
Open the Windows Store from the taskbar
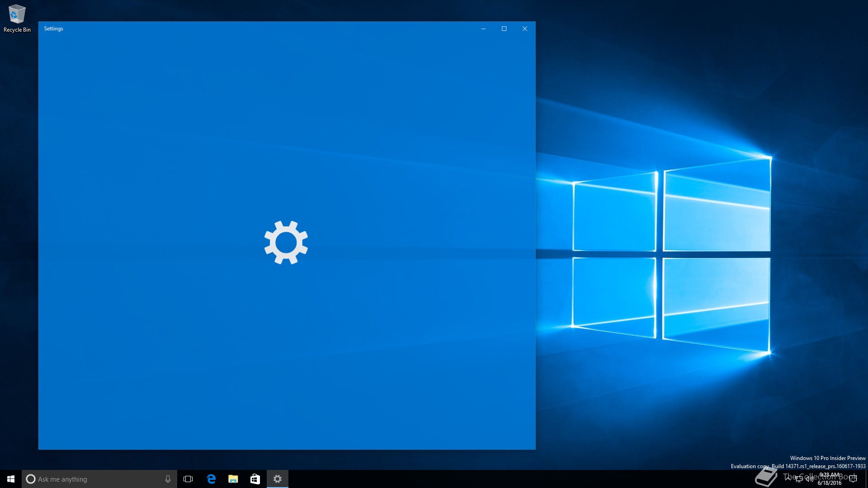(255, 479)
